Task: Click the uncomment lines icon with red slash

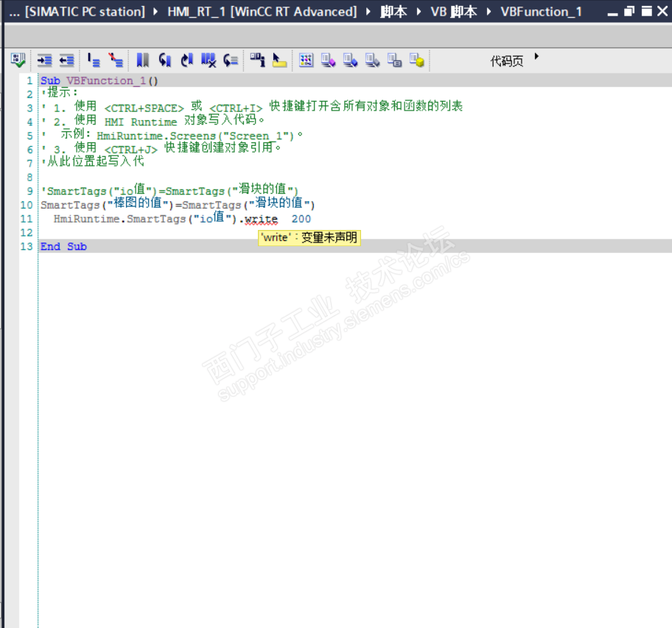Action: point(116,60)
